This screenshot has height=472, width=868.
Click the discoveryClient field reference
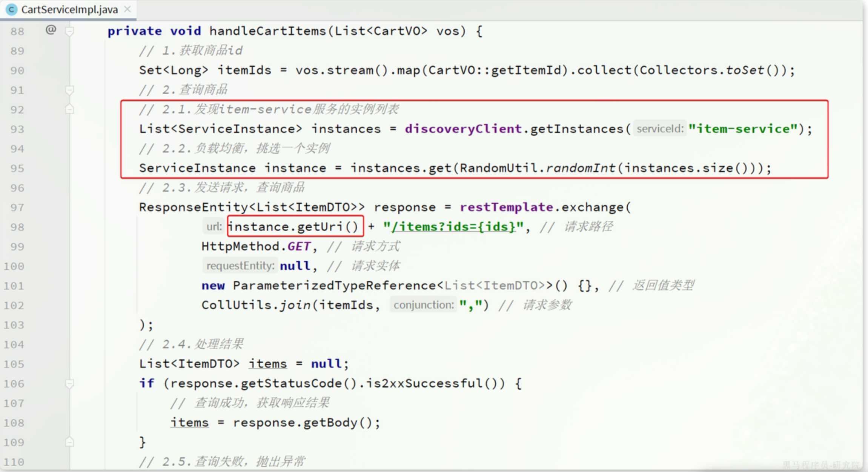(463, 129)
